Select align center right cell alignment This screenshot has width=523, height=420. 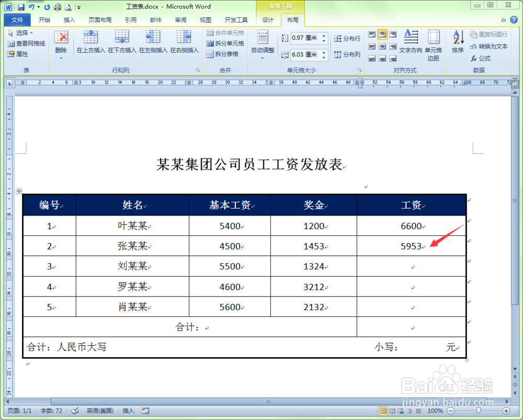pyautogui.click(x=393, y=47)
